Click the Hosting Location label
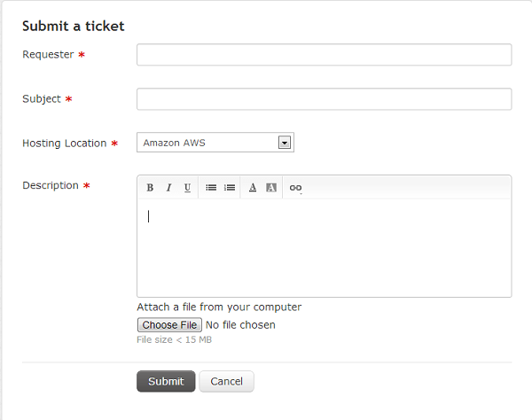 [64, 144]
